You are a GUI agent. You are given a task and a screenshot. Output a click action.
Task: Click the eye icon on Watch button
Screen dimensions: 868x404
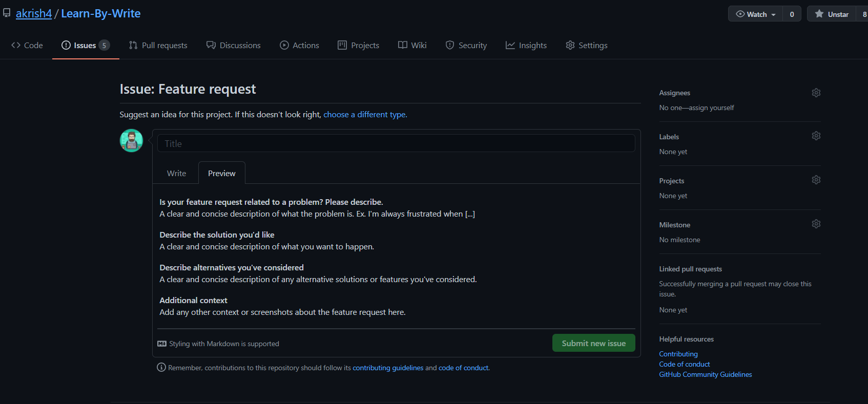click(740, 14)
